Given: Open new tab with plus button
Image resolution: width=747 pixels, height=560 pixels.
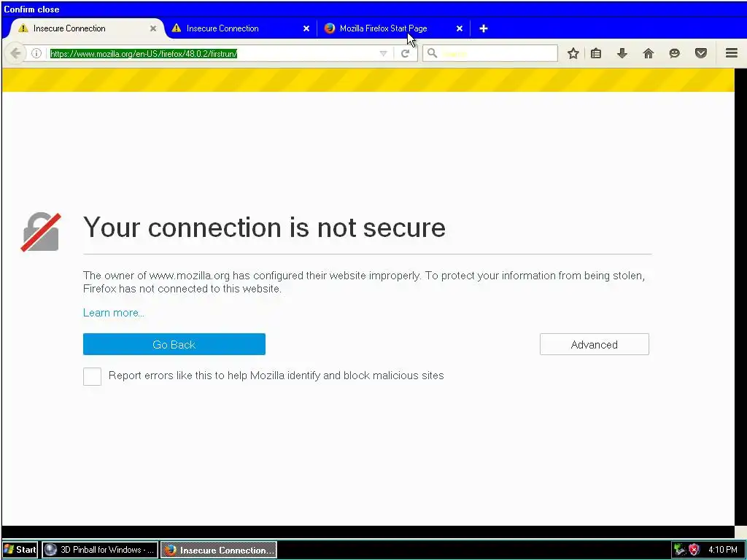Looking at the screenshot, I should click(484, 28).
